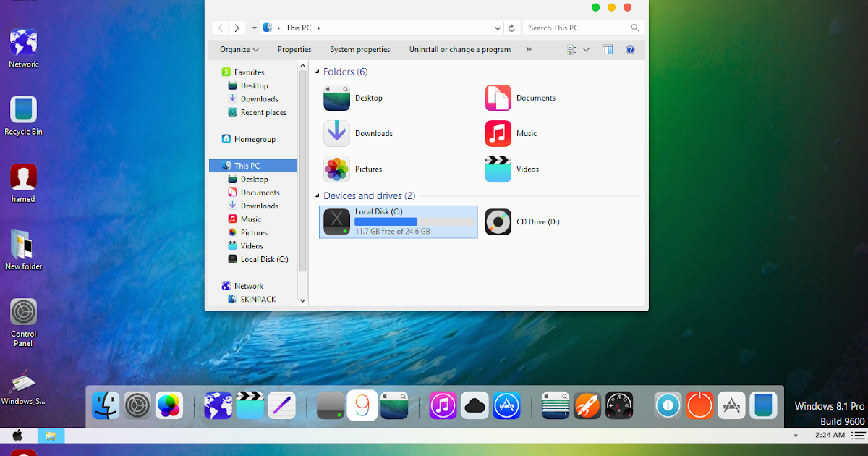Select Recent places under Favorites

257,112
